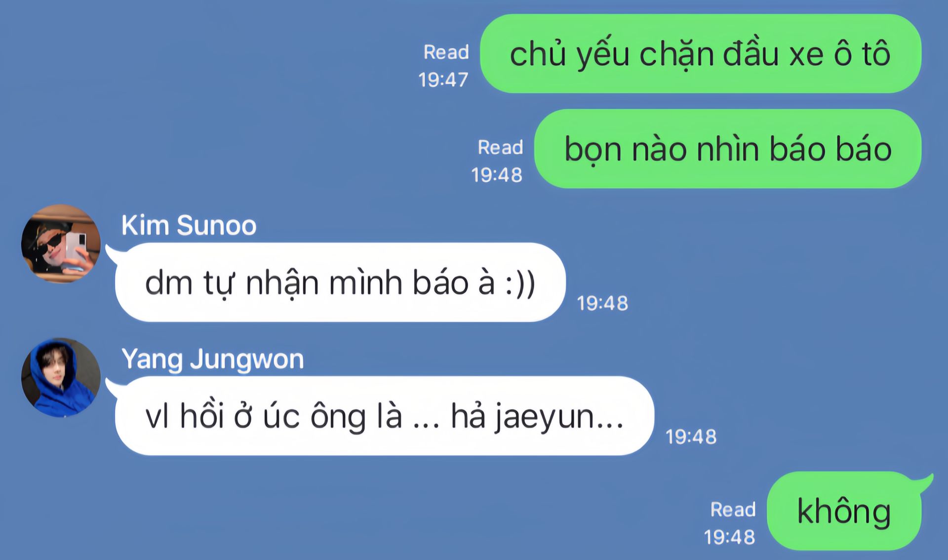Image resolution: width=948 pixels, height=560 pixels.
Task: Click Read status beside 'bọn nào nhìn báo báo'
Action: [x=500, y=147]
